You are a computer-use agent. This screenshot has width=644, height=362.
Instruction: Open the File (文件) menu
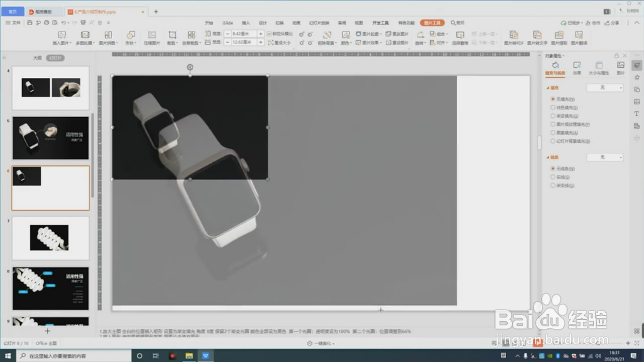click(x=14, y=23)
